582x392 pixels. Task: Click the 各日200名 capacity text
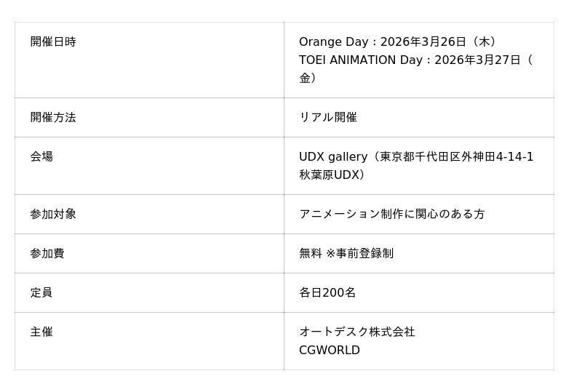click(x=327, y=293)
